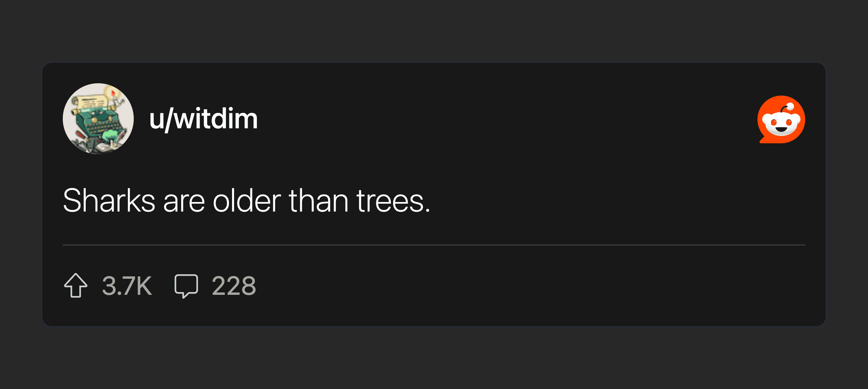Click the word "Sharks" in the post
Viewport: 868px width, 389px height.
[109, 201]
